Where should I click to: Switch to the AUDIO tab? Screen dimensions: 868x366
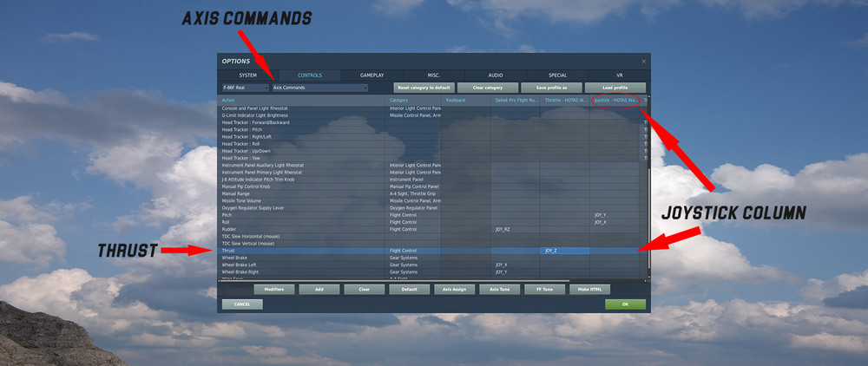[x=496, y=75]
